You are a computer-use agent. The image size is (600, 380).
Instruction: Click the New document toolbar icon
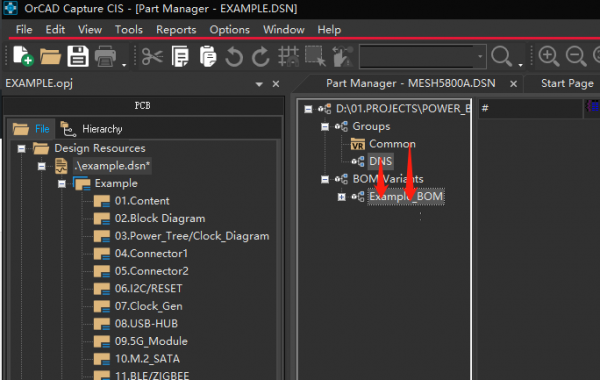(23, 56)
